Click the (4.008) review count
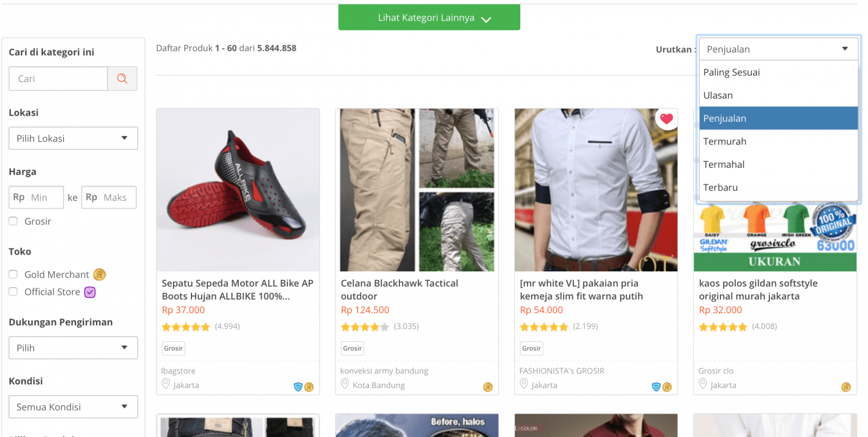 (x=764, y=326)
